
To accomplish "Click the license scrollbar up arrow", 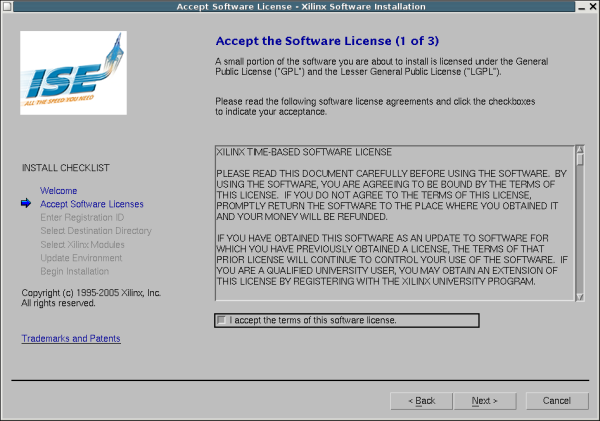I will point(579,153).
